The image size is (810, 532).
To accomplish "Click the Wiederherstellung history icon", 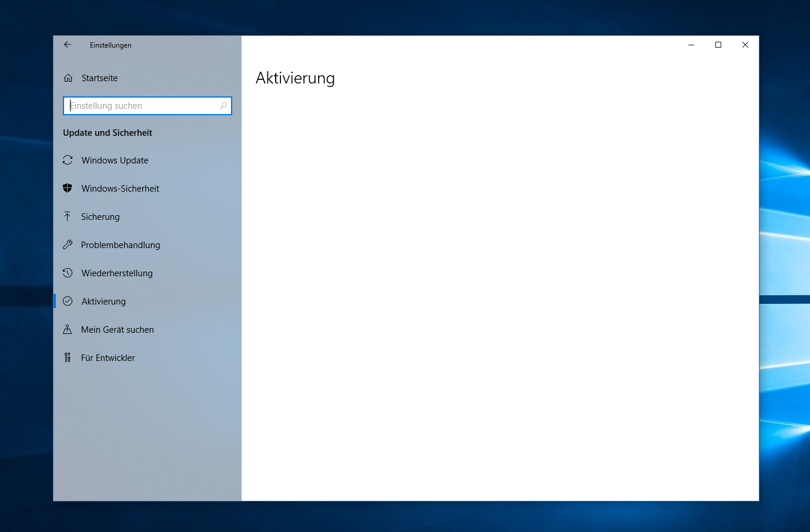I will tap(68, 273).
